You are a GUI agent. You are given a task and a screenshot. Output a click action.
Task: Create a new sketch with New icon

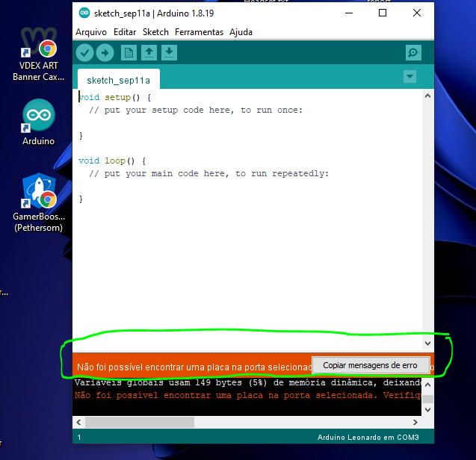pyautogui.click(x=129, y=53)
